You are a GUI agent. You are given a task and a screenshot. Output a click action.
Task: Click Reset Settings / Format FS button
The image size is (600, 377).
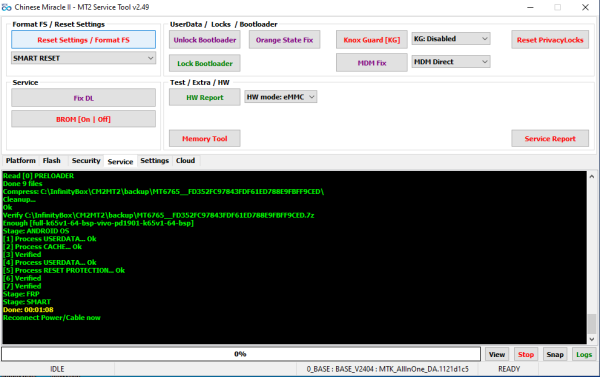[x=83, y=40]
